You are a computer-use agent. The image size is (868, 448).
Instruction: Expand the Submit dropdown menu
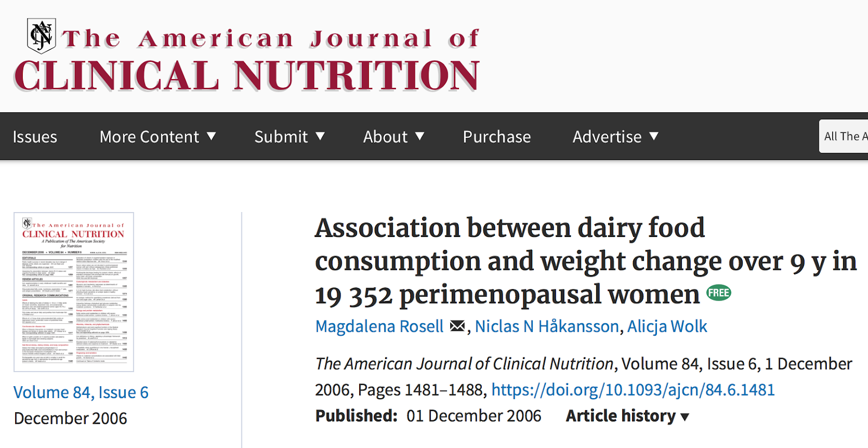tap(289, 137)
